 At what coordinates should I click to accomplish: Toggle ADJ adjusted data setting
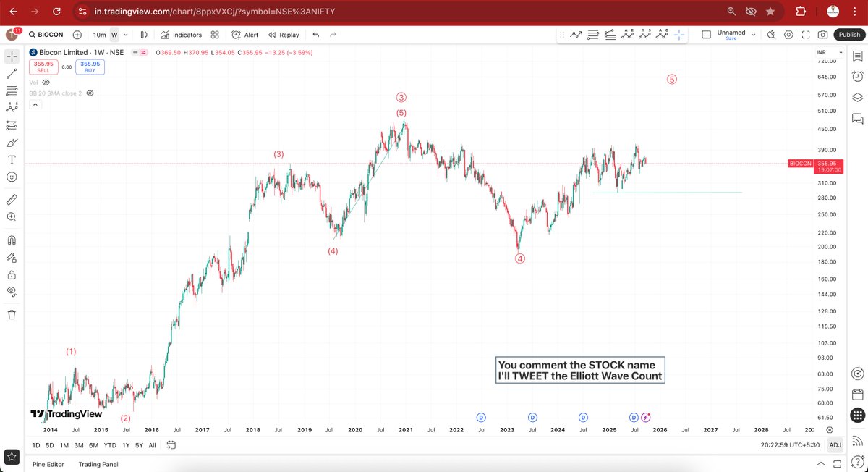pyautogui.click(x=834, y=445)
